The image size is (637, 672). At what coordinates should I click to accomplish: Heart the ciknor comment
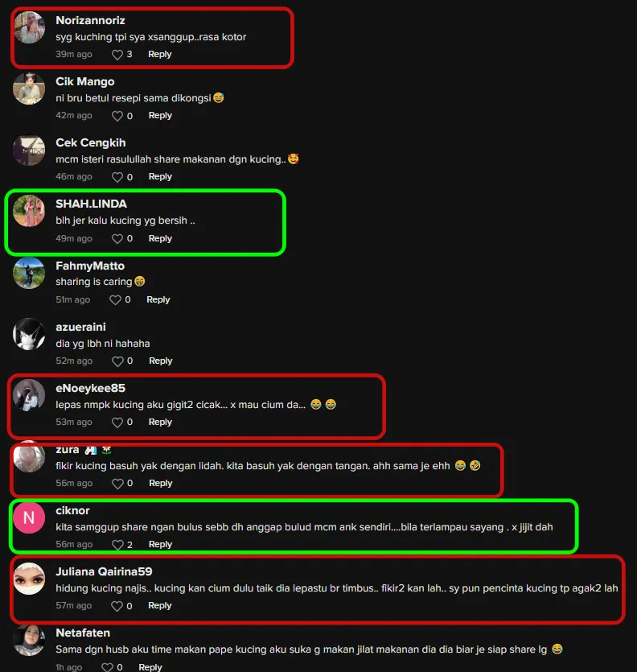[x=117, y=545]
